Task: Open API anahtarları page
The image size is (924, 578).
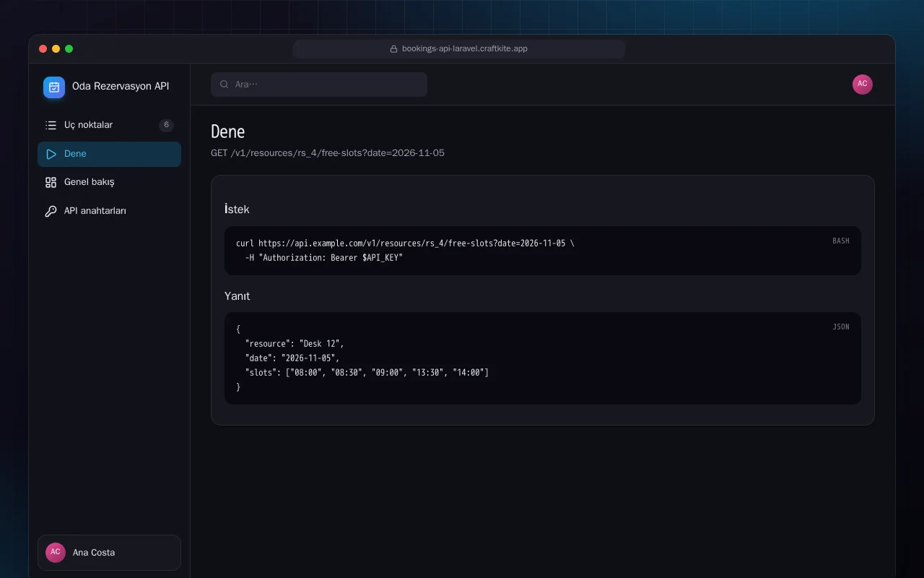Action: 109,211
